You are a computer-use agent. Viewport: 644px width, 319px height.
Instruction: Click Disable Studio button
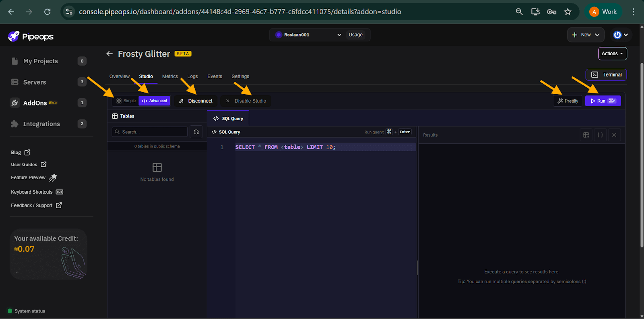point(246,101)
